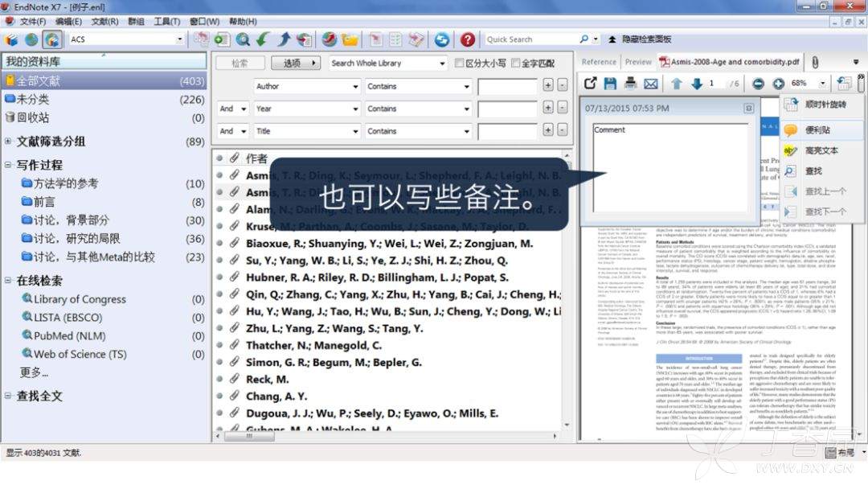Screen dimensions: 868x489
Task: Click the attach file paperclip icon
Action: pyautogui.click(x=816, y=62)
